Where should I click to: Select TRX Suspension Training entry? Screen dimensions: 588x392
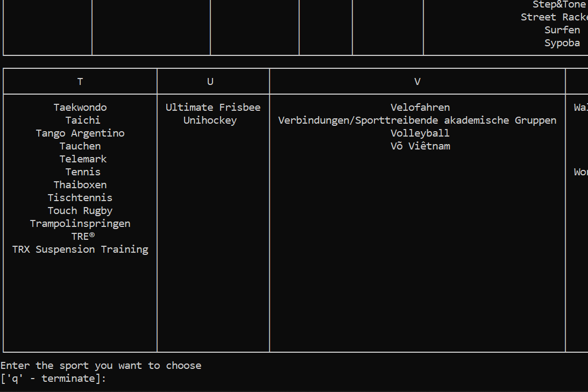[x=80, y=250]
